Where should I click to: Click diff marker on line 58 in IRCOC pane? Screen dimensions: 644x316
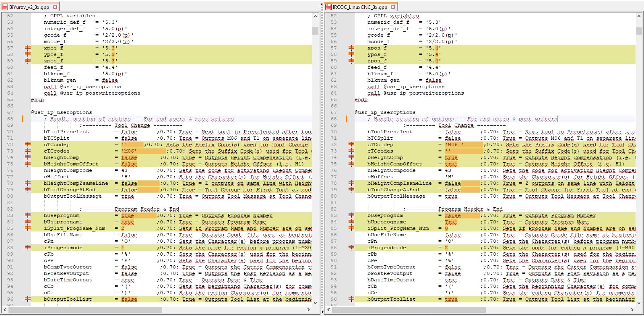(x=351, y=54)
